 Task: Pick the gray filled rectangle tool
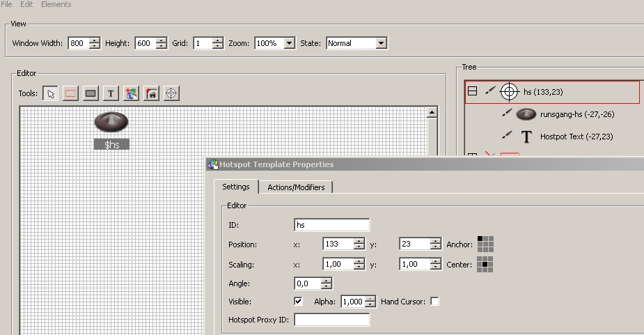tap(91, 93)
